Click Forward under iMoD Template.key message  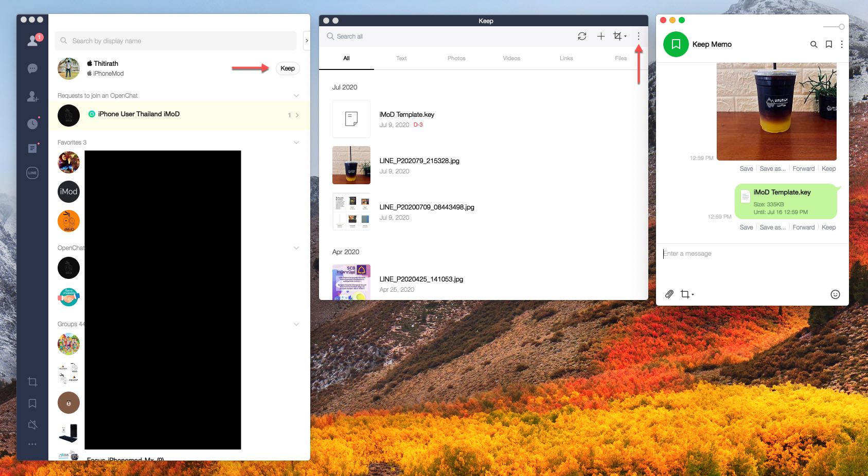[803, 227]
